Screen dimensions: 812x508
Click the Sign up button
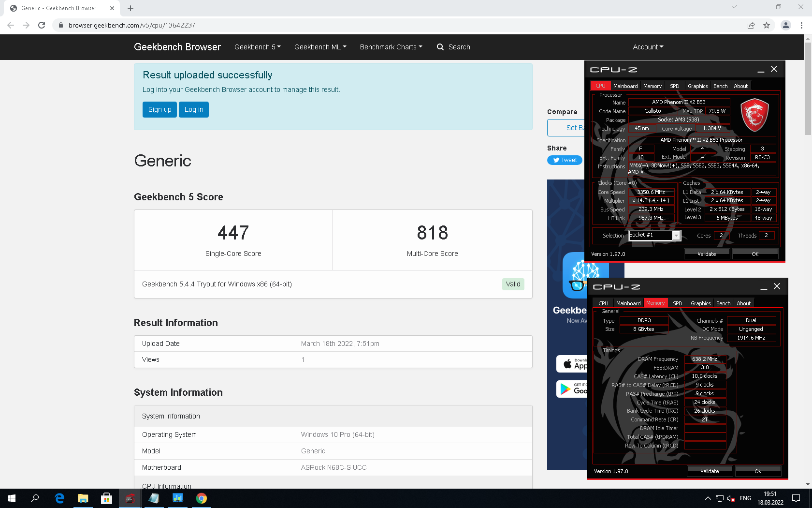[160, 110]
